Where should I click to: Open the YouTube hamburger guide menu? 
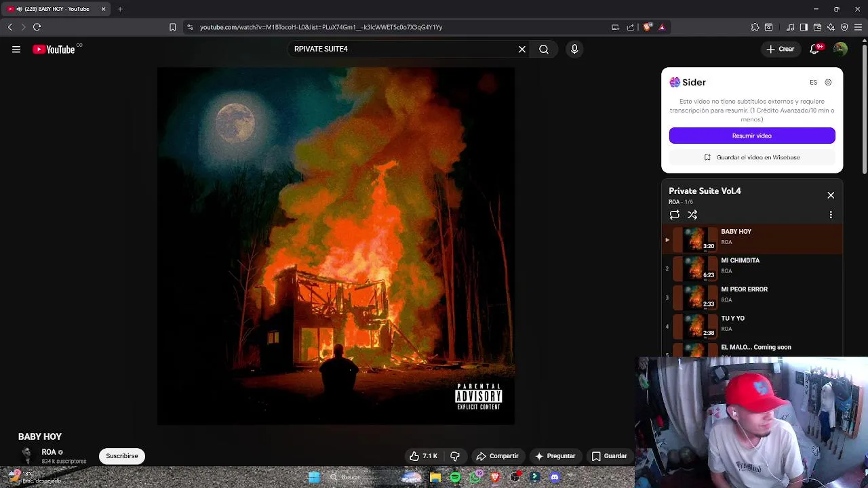point(16,49)
